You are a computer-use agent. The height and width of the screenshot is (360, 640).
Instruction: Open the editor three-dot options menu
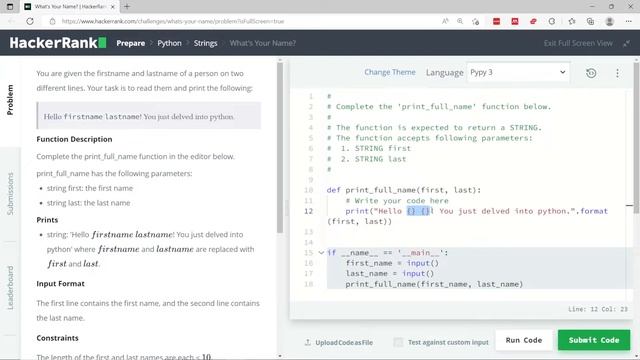[617, 73]
